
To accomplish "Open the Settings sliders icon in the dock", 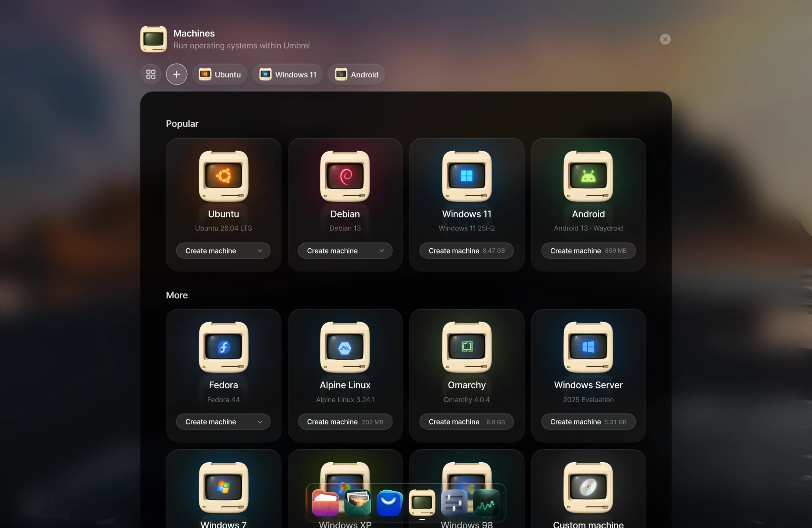I will (454, 503).
